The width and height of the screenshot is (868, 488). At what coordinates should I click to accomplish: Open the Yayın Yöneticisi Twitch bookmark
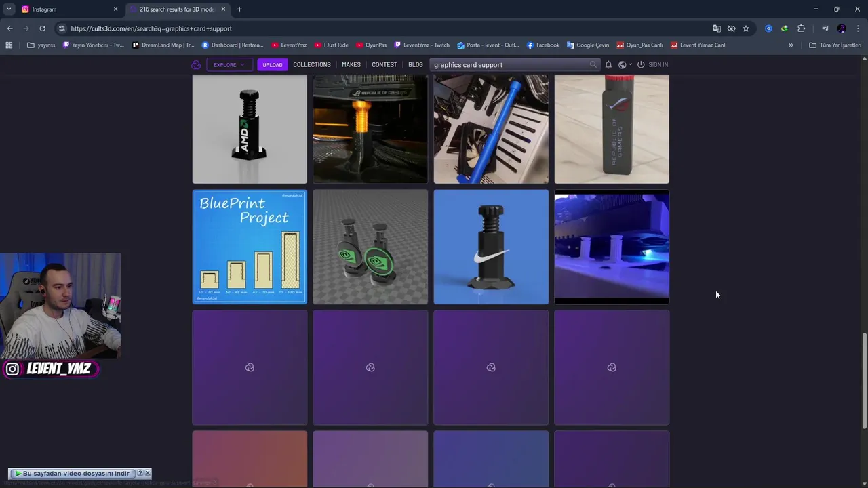tap(94, 45)
